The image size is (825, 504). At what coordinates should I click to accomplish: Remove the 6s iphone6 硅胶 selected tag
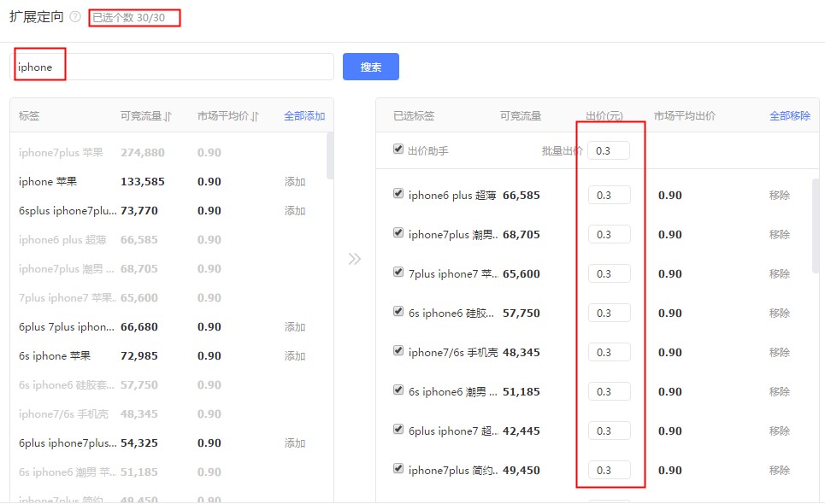click(779, 314)
